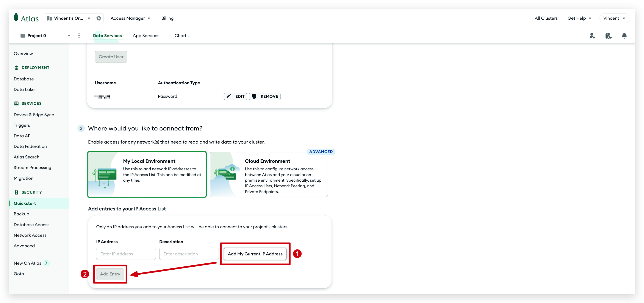Image resolution: width=644 pixels, height=303 pixels.
Task: Select Cloud Environment option
Action: tap(269, 174)
